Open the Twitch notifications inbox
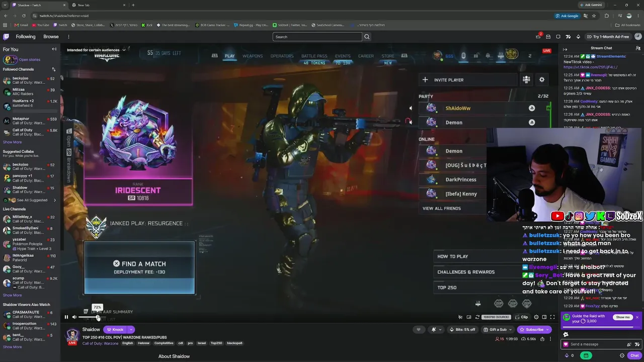This screenshot has height=362, width=644. pyautogui.click(x=548, y=37)
